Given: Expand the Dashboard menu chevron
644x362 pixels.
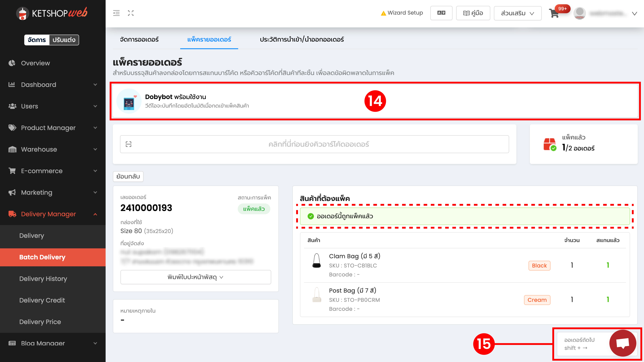Looking at the screenshot, I should tap(95, 85).
